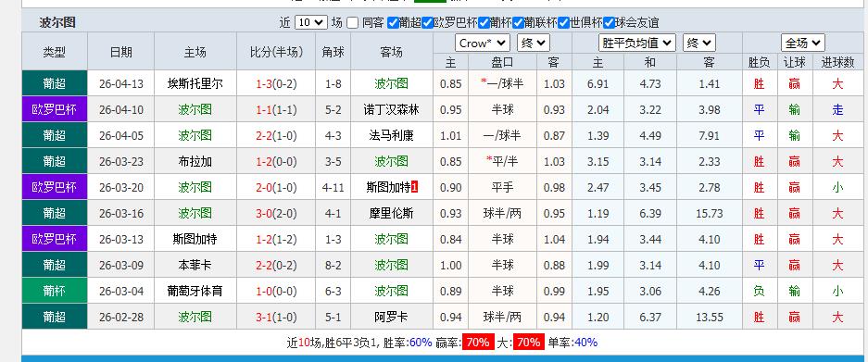Click the 盘口 column header
The height and width of the screenshot is (362, 868).
click(x=502, y=63)
